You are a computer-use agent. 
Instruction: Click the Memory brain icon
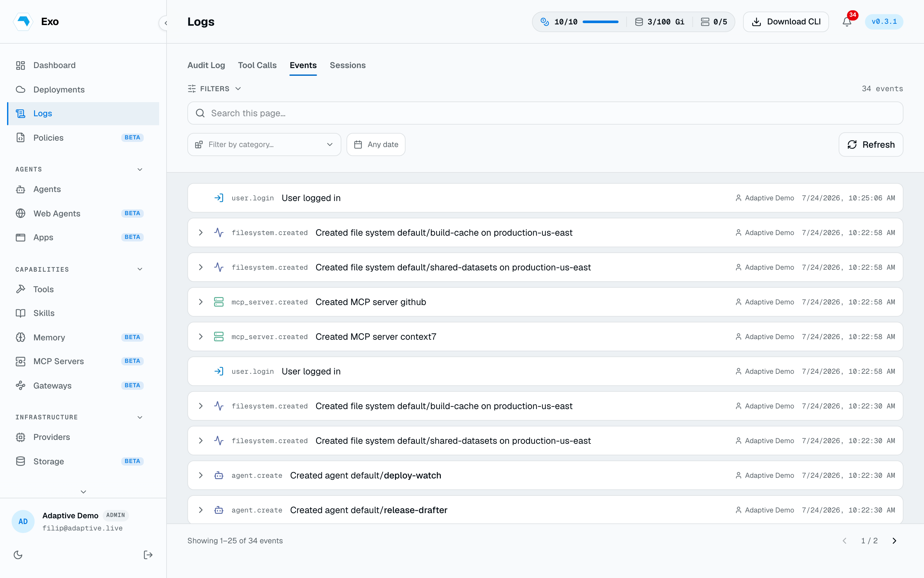point(21,337)
